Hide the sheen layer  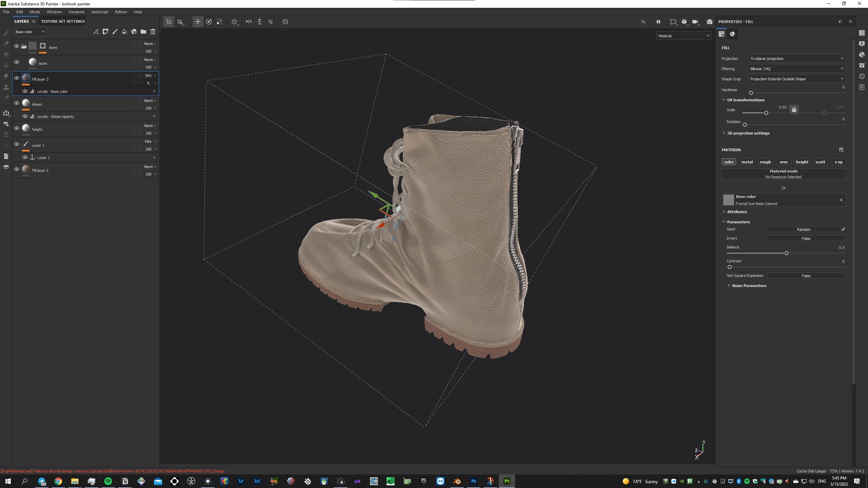(17, 103)
